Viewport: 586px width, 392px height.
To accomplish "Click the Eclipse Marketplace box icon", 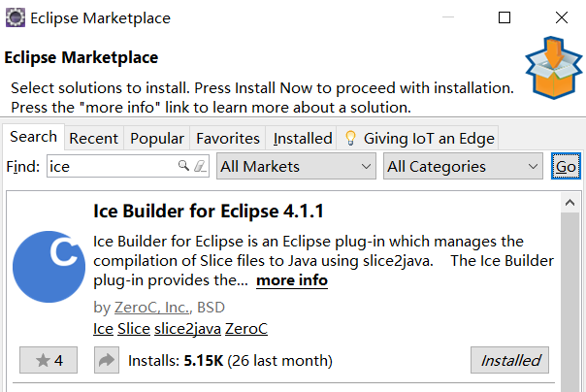I will pos(553,70).
